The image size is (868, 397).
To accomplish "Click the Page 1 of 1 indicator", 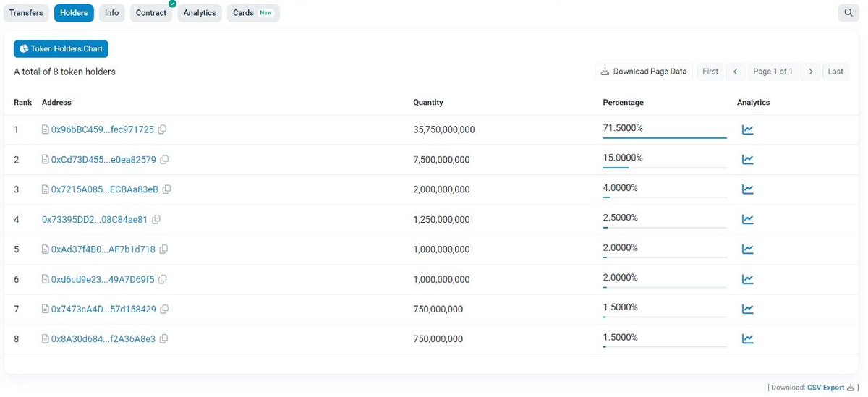I will tap(773, 72).
